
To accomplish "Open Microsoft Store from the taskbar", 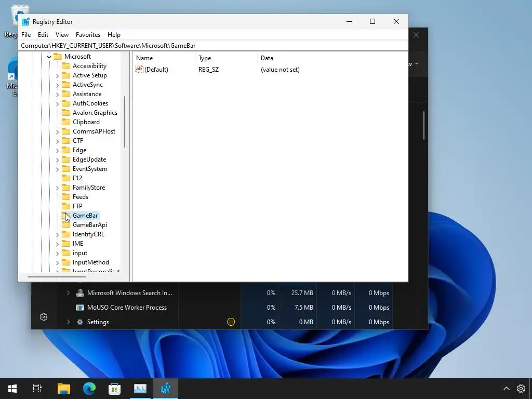I will point(114,389).
